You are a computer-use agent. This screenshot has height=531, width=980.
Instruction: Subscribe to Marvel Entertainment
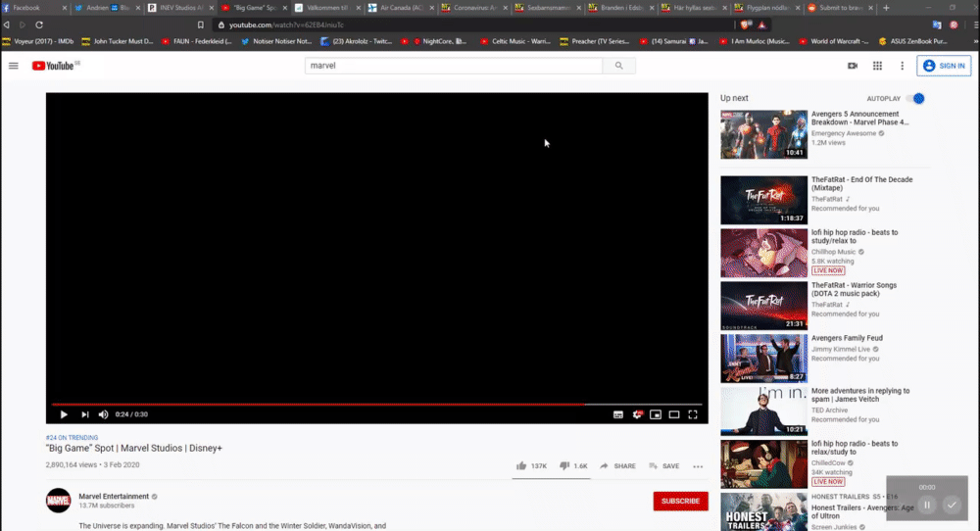(681, 501)
